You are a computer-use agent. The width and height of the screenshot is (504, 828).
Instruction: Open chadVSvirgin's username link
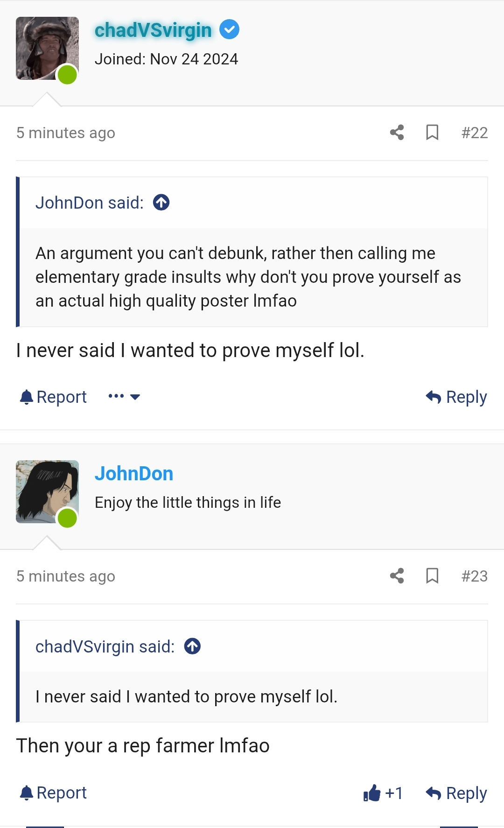pos(153,29)
